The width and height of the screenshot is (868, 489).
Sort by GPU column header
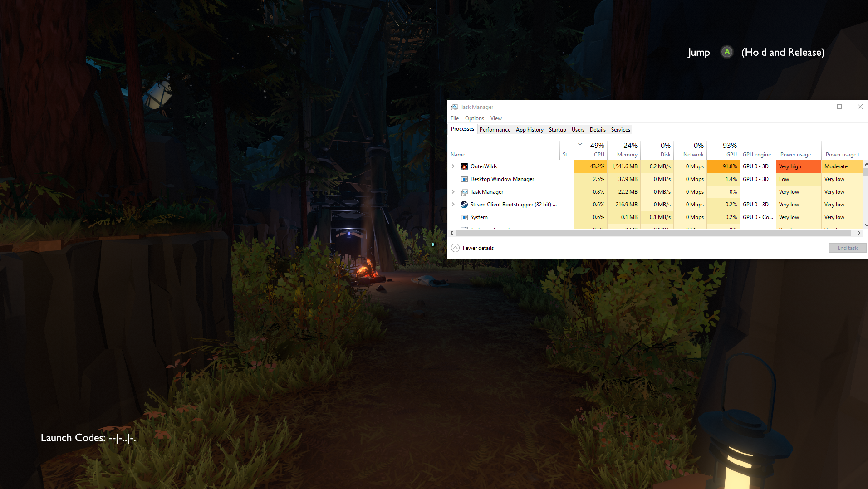pyautogui.click(x=723, y=150)
